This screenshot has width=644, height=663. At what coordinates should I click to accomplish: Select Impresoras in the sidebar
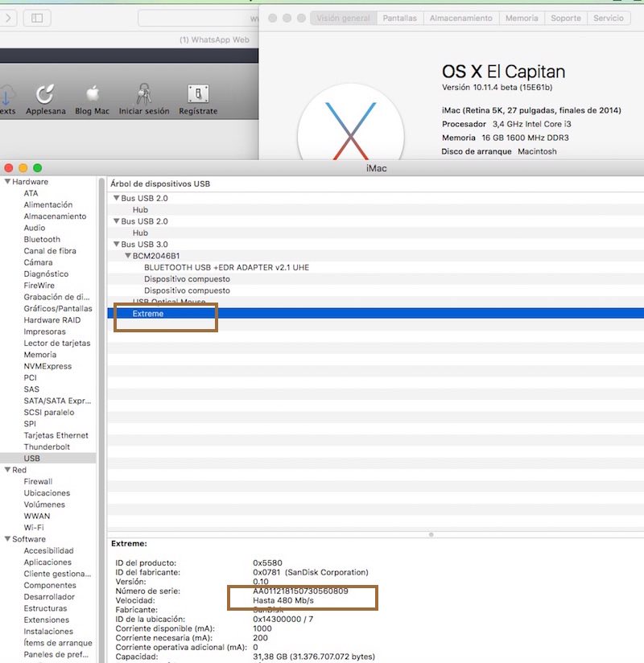(x=45, y=331)
